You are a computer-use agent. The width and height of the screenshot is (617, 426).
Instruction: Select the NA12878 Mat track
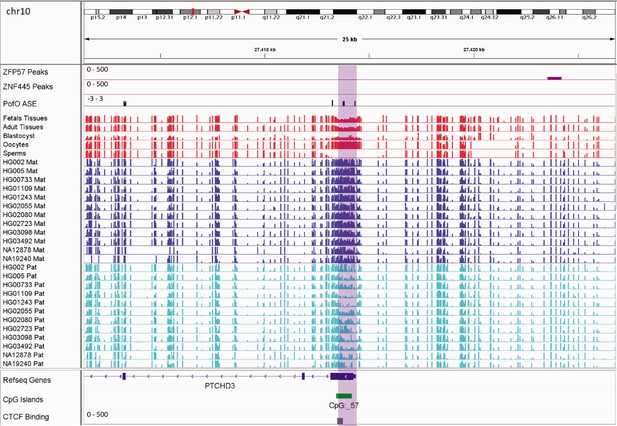click(x=24, y=250)
